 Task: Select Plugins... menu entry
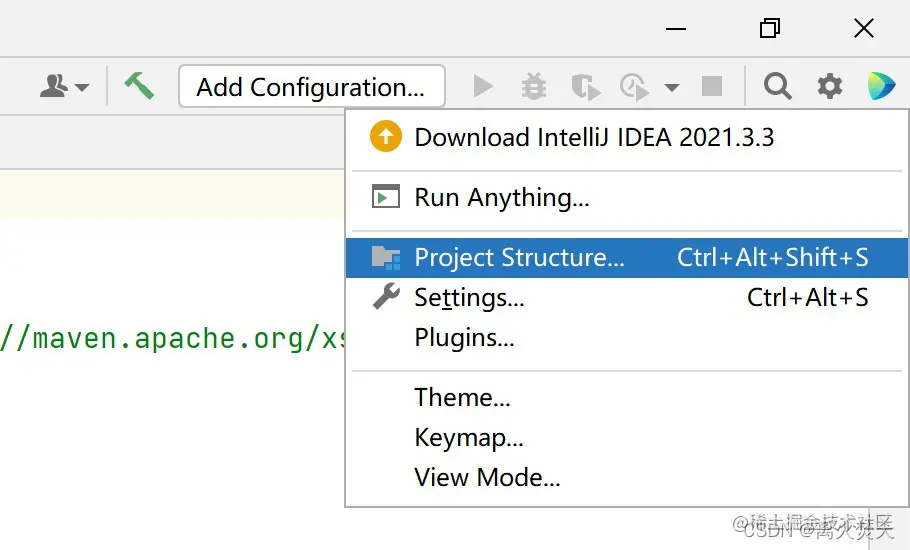click(x=627, y=338)
